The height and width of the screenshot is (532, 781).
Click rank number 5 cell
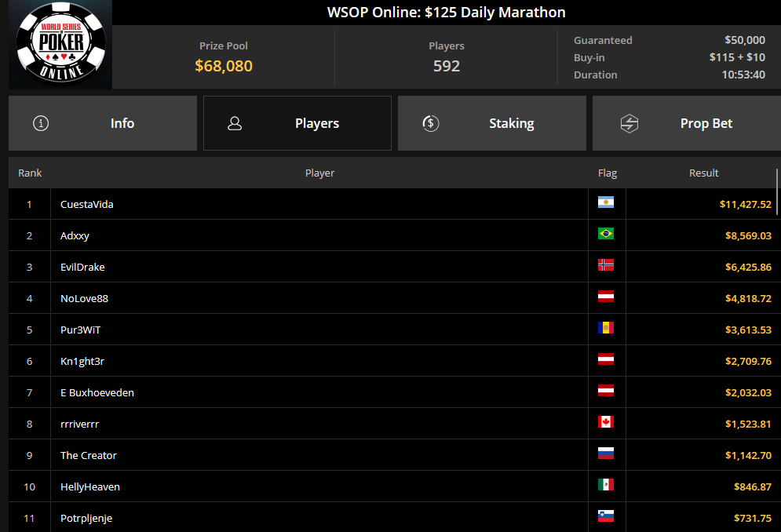pos(29,330)
